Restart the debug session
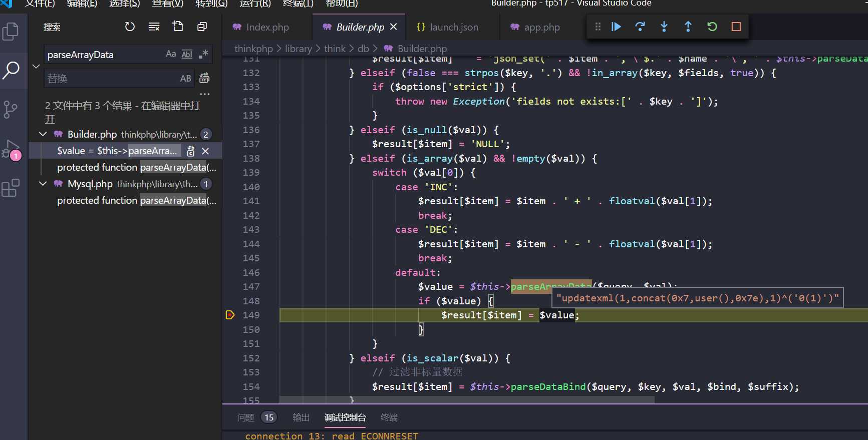The image size is (868, 440). coord(712,27)
